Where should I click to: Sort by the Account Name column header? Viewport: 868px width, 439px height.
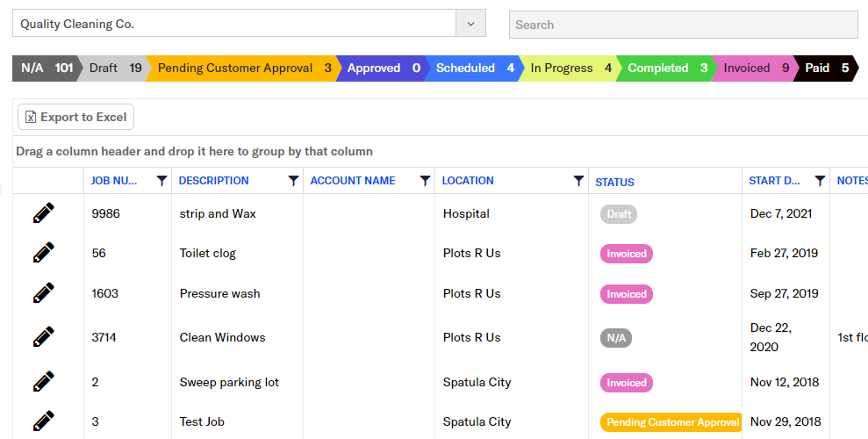[x=353, y=181]
